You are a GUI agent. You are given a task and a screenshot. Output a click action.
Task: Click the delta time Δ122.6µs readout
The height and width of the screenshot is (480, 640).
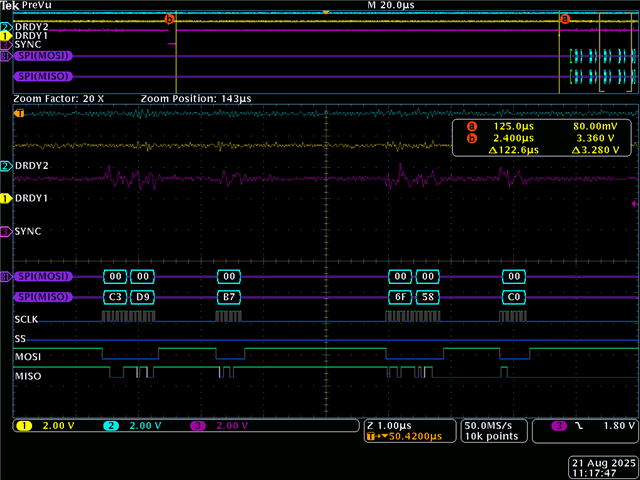pyautogui.click(x=513, y=150)
